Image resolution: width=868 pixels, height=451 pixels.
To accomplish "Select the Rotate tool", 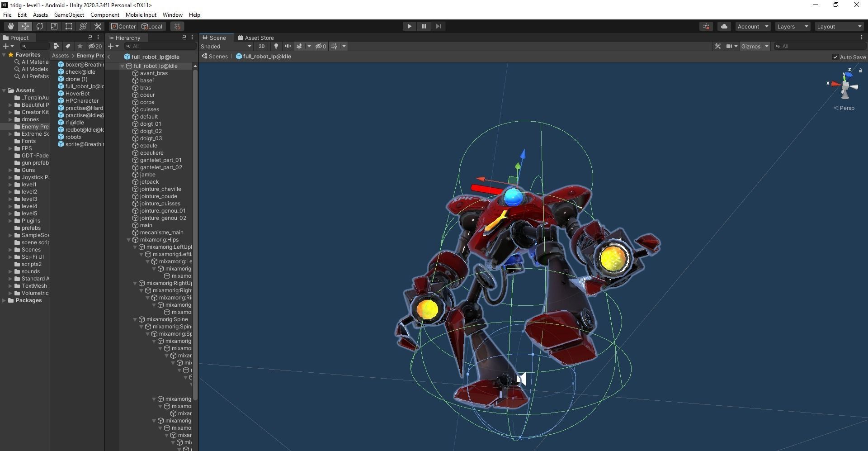I will (40, 26).
